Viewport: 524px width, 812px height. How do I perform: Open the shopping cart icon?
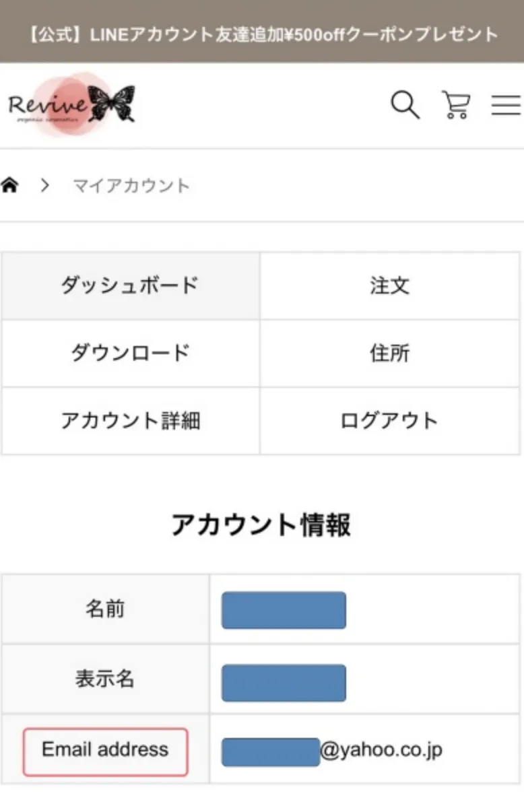[456, 106]
